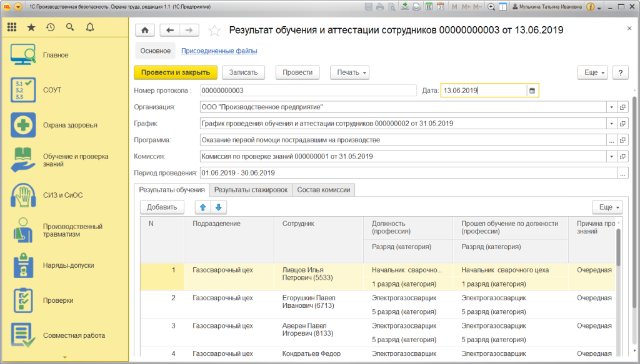
Task: Open the date calendar picker
Action: click(x=532, y=91)
